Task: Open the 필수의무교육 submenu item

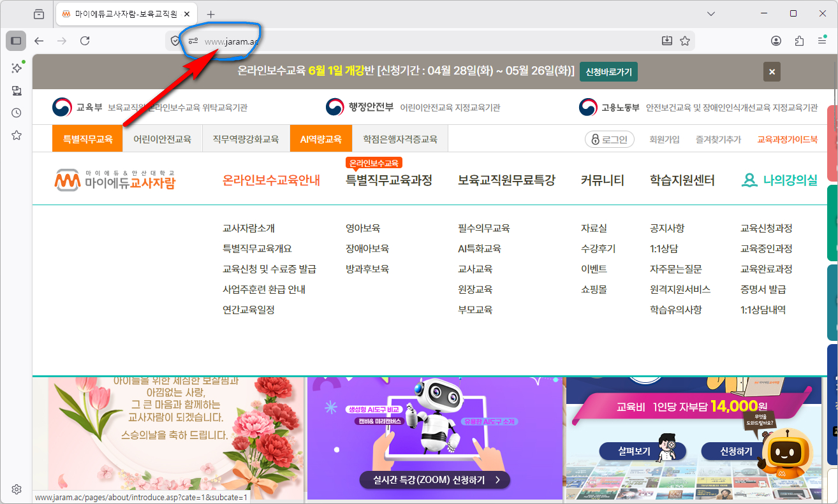Action: 484,228
